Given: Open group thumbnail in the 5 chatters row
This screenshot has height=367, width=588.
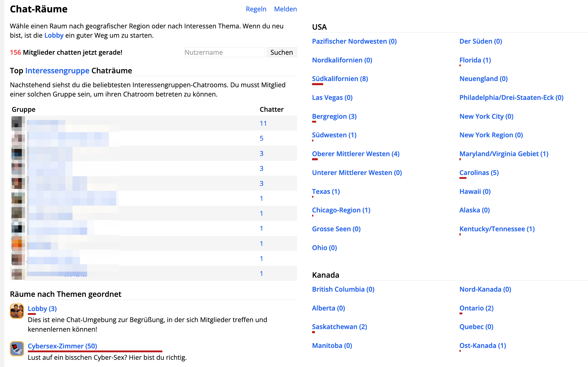Looking at the screenshot, I should click(18, 138).
